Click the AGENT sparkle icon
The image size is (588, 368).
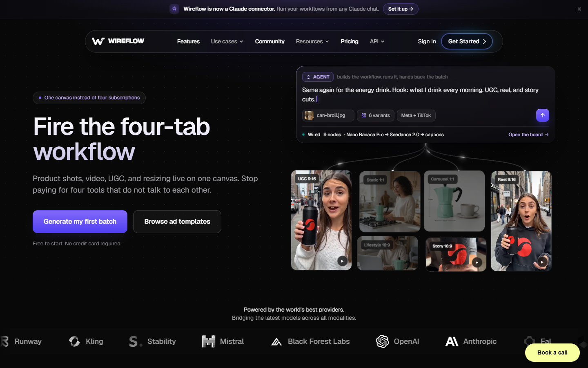tap(308, 77)
